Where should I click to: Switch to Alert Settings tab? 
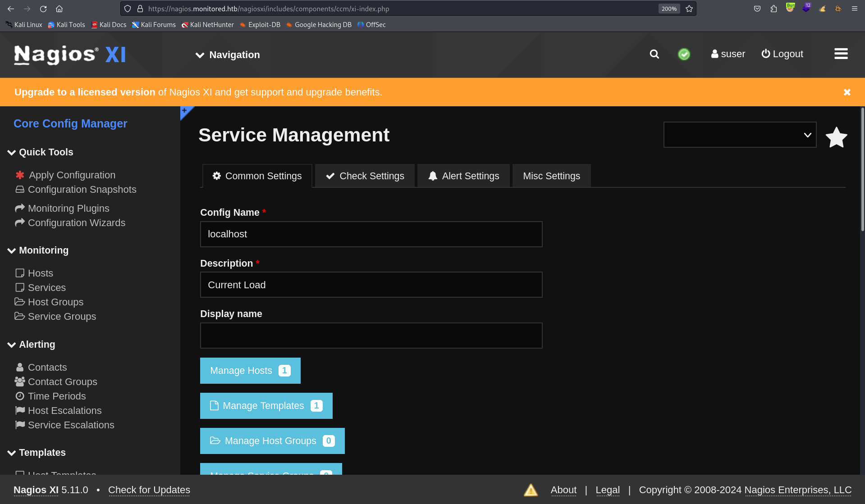tap(464, 176)
